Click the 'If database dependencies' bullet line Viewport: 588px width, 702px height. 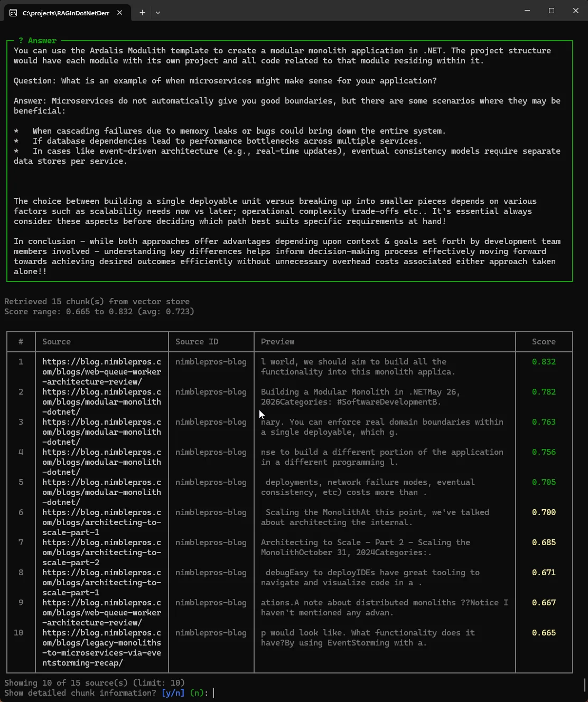point(218,141)
